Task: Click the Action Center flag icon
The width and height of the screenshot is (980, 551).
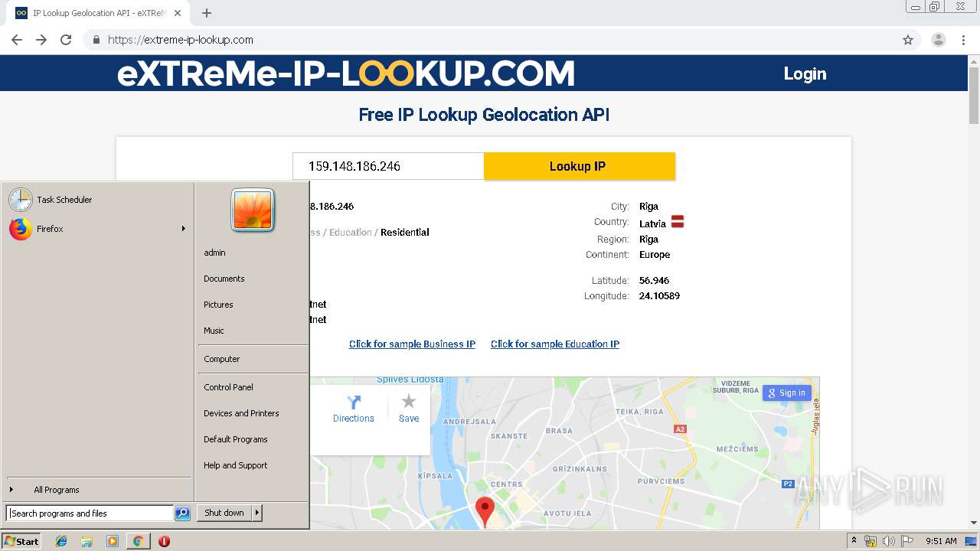Action: 907,541
